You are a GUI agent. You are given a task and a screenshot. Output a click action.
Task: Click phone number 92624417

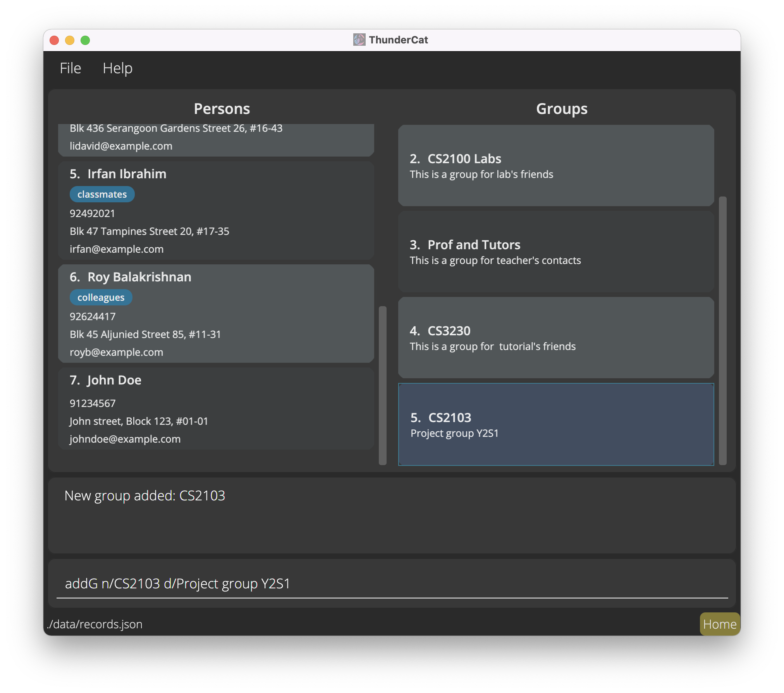click(x=93, y=317)
